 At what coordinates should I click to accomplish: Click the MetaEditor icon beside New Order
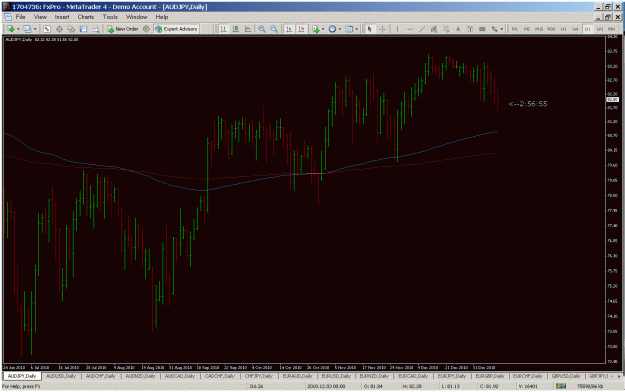pyautogui.click(x=146, y=29)
